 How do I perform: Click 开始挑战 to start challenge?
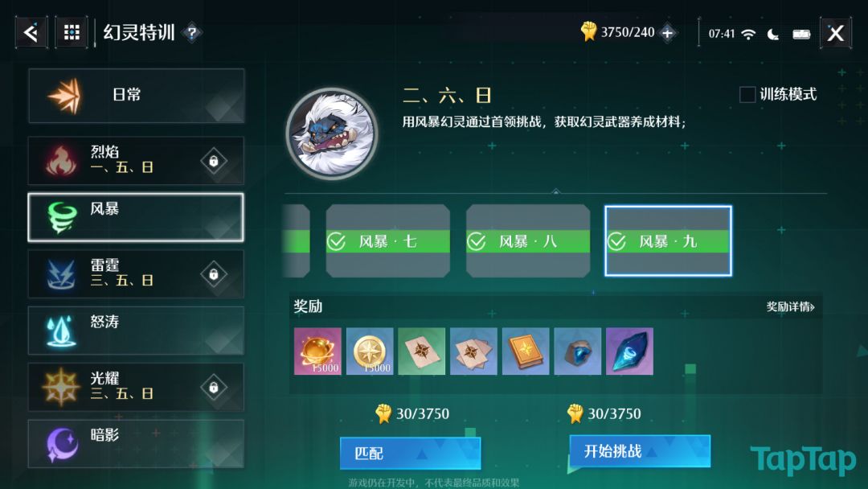(640, 450)
